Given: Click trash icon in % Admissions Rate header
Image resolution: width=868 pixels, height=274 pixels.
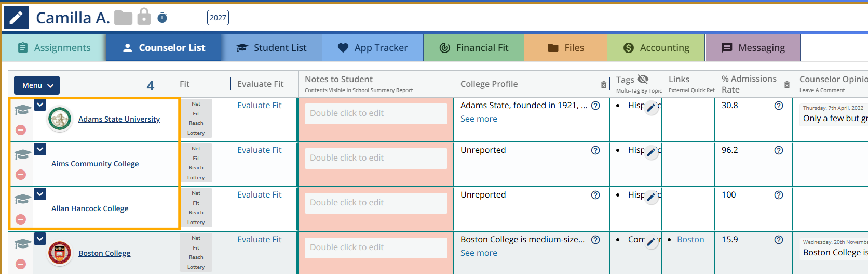Looking at the screenshot, I should [x=787, y=85].
